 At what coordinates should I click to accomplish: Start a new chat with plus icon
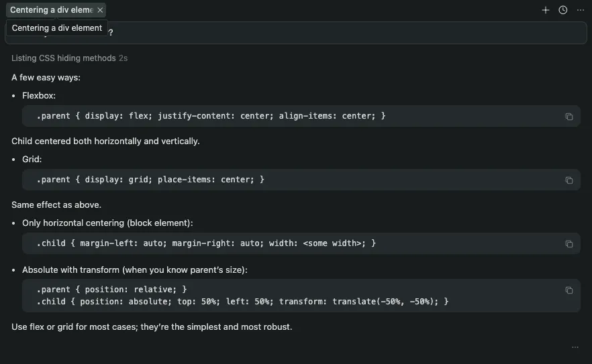coord(546,10)
